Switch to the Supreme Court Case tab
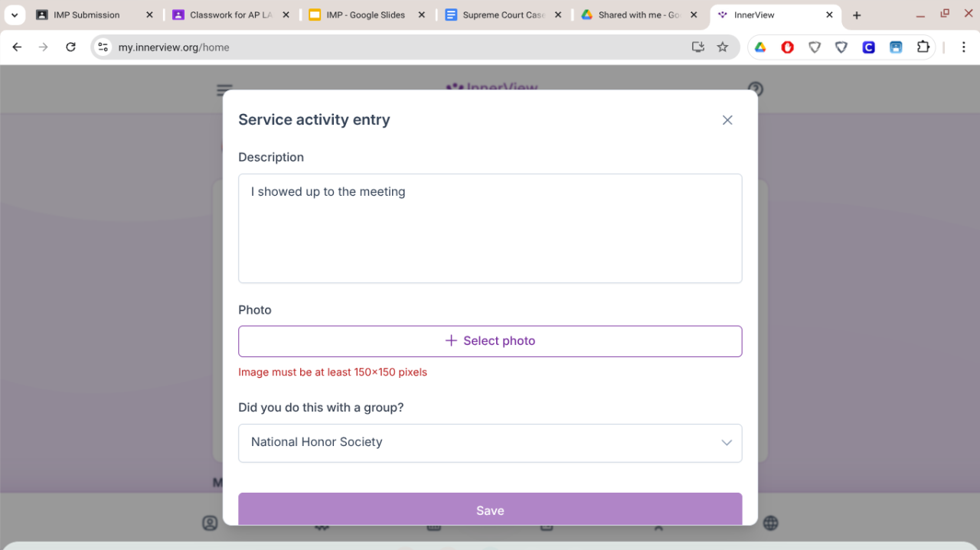The height and width of the screenshot is (550, 980). click(503, 15)
